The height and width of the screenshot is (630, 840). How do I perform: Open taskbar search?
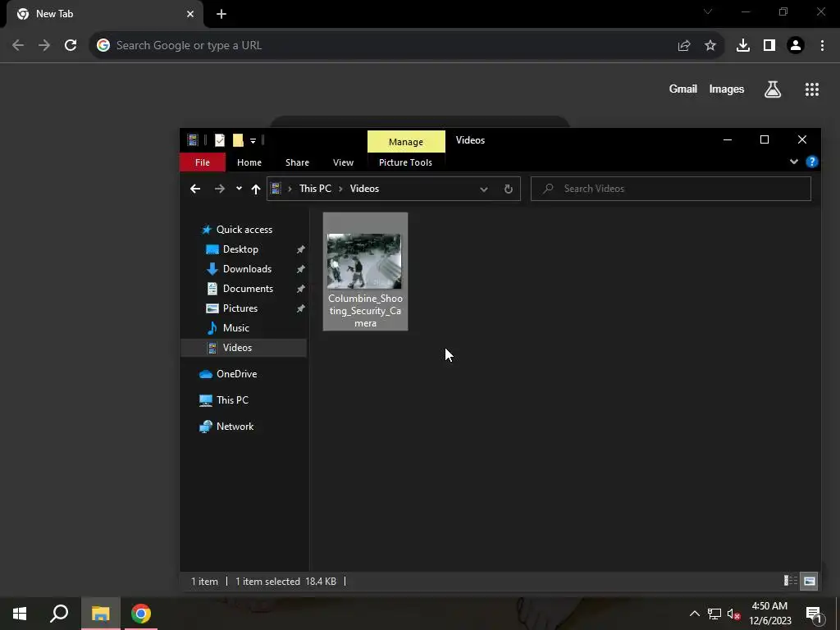(x=59, y=614)
